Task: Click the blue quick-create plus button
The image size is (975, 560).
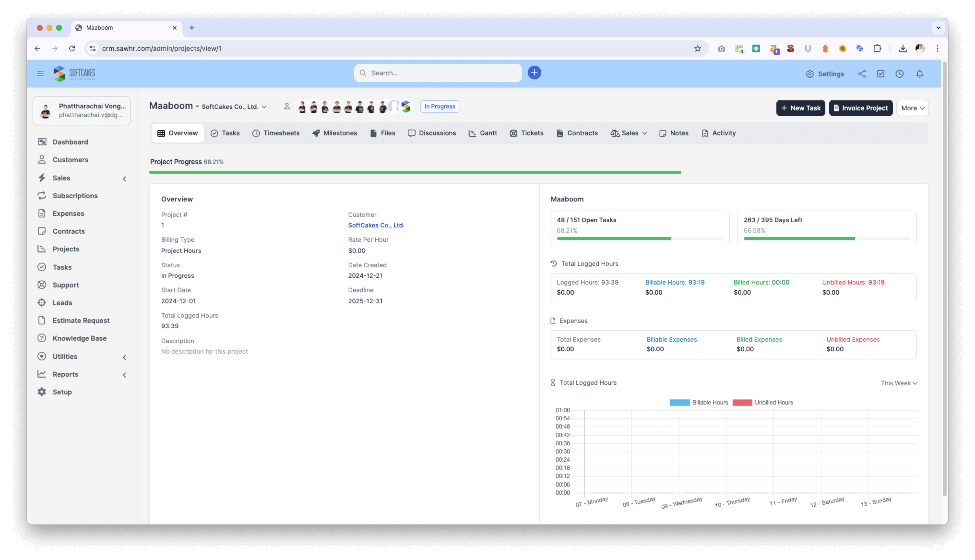Action: (x=534, y=72)
